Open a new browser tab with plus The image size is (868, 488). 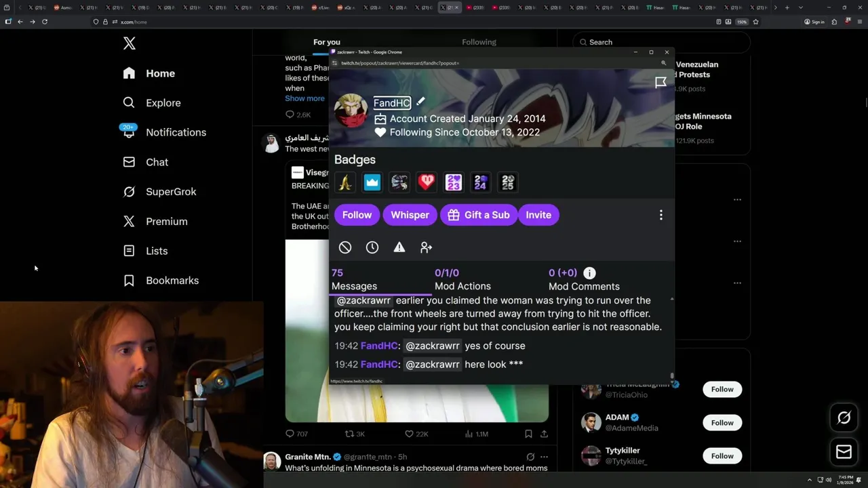point(787,7)
